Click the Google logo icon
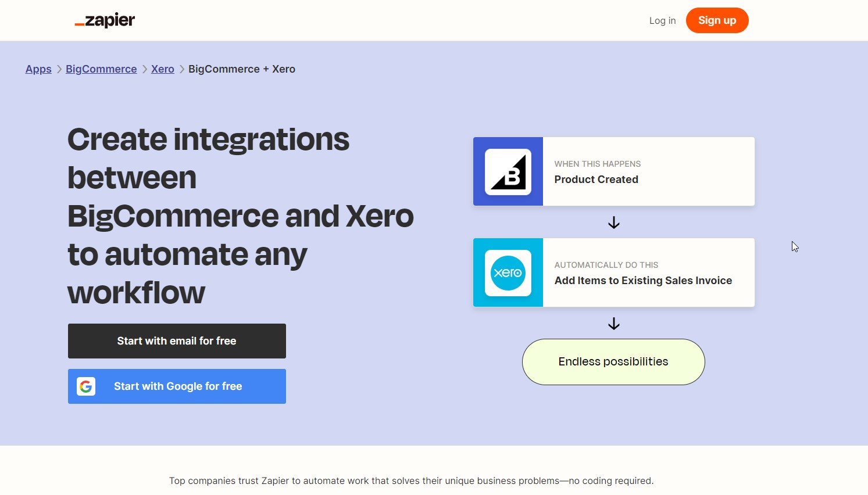This screenshot has height=495, width=868. pos(86,386)
